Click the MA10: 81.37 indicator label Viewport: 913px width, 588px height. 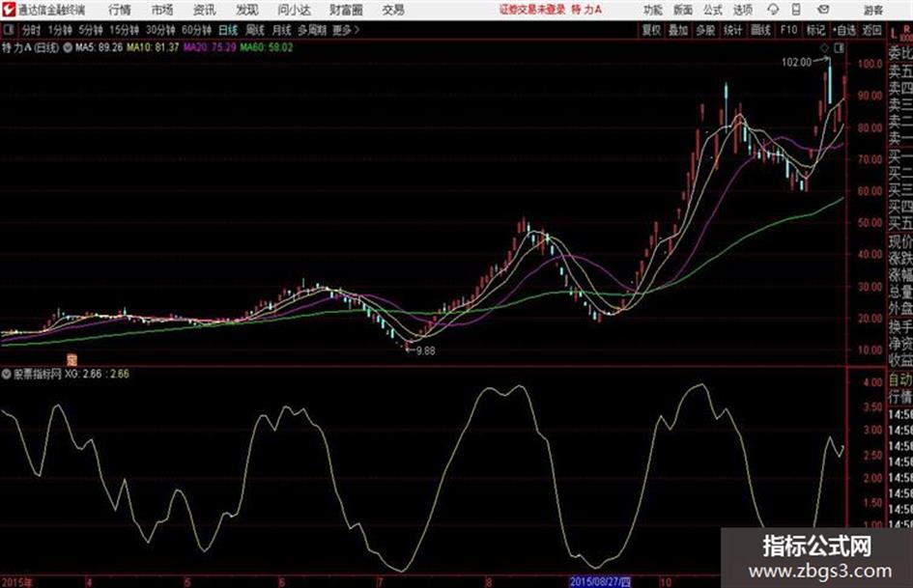tap(154, 47)
